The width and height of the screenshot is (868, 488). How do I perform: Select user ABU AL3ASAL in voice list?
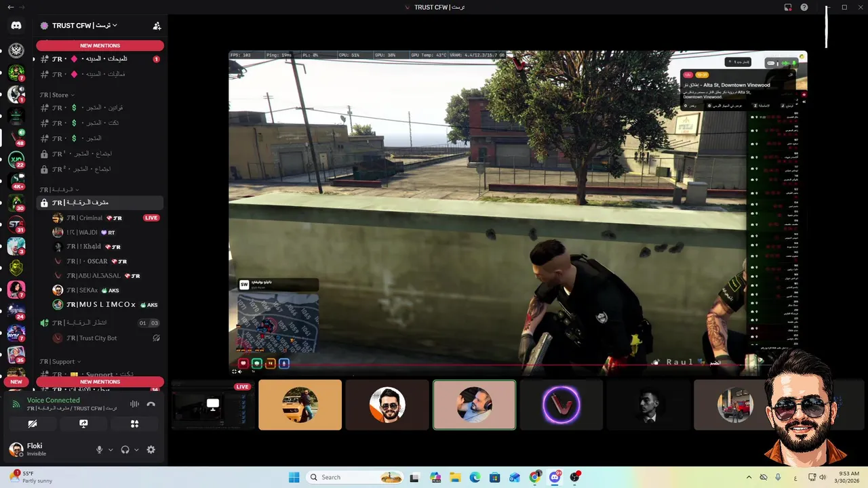[106, 276]
